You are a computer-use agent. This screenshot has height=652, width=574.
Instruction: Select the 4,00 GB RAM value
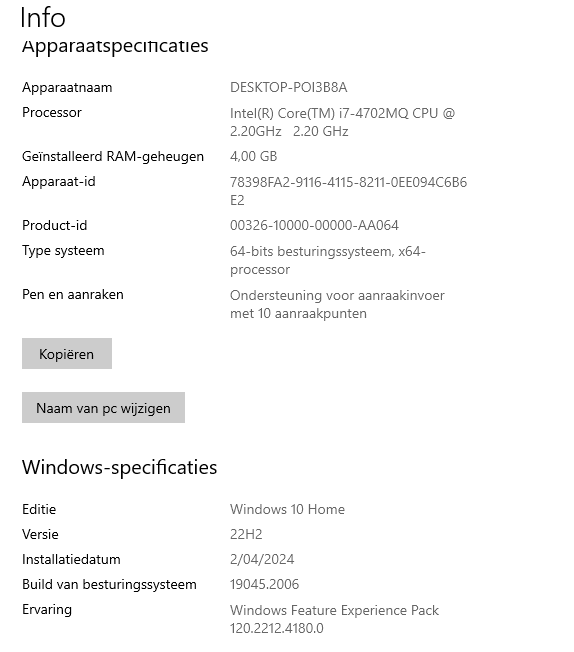[x=253, y=156]
